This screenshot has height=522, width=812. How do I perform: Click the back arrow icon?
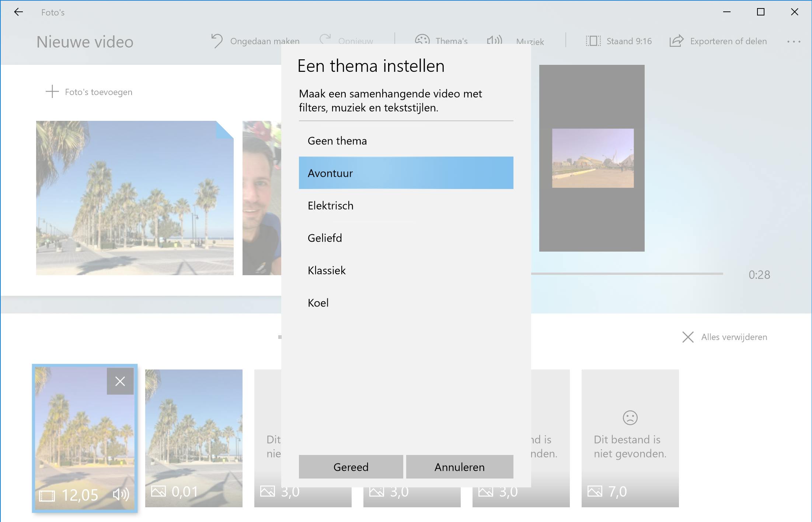tap(18, 12)
